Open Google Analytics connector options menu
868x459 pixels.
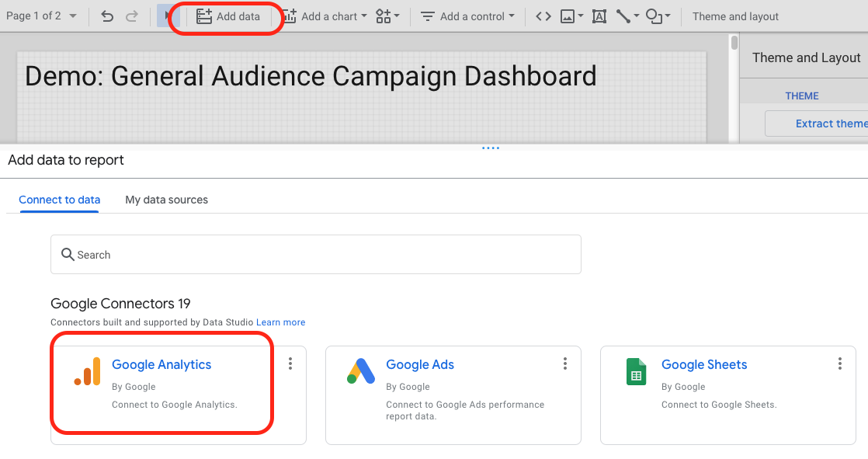click(x=290, y=363)
